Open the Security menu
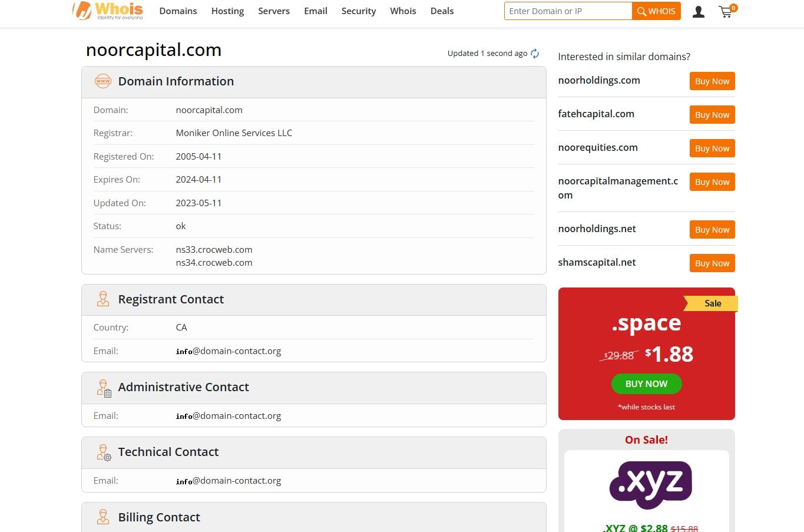This screenshot has width=804, height=532. (359, 11)
